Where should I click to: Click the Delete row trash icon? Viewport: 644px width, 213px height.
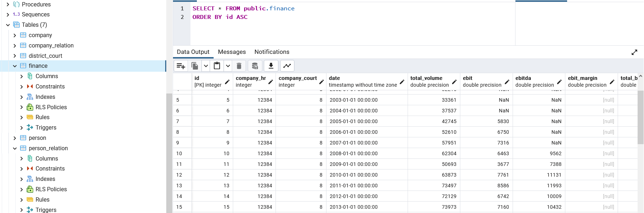click(x=239, y=66)
